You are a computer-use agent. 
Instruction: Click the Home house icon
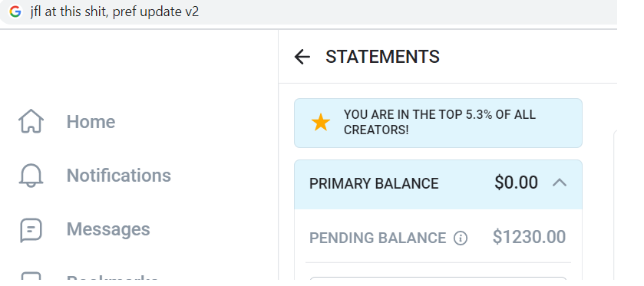tap(31, 121)
